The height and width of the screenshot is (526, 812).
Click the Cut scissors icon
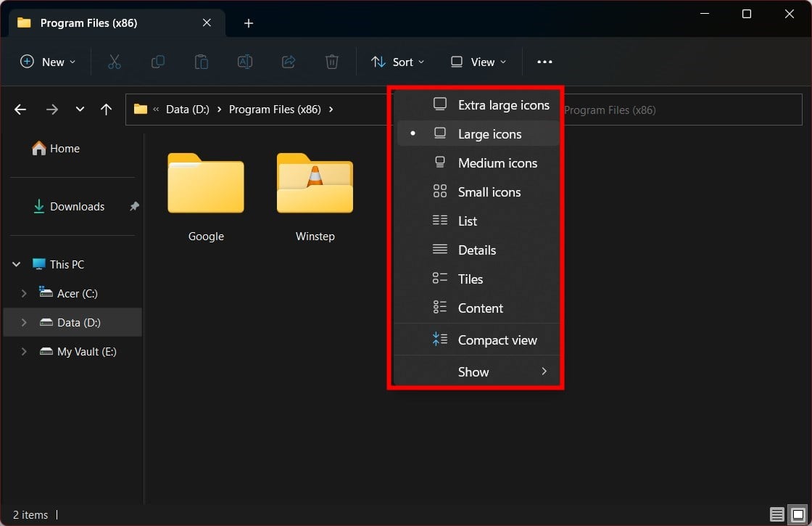click(x=115, y=62)
